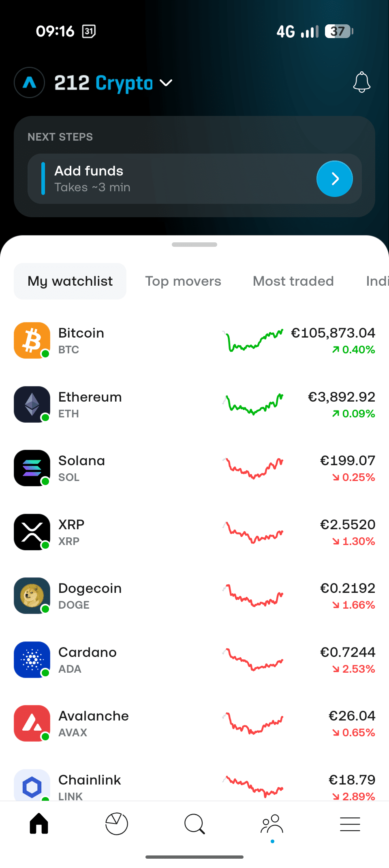The height and width of the screenshot is (868, 389).
Task: Open the XRP price sparkline chart
Action: (253, 532)
